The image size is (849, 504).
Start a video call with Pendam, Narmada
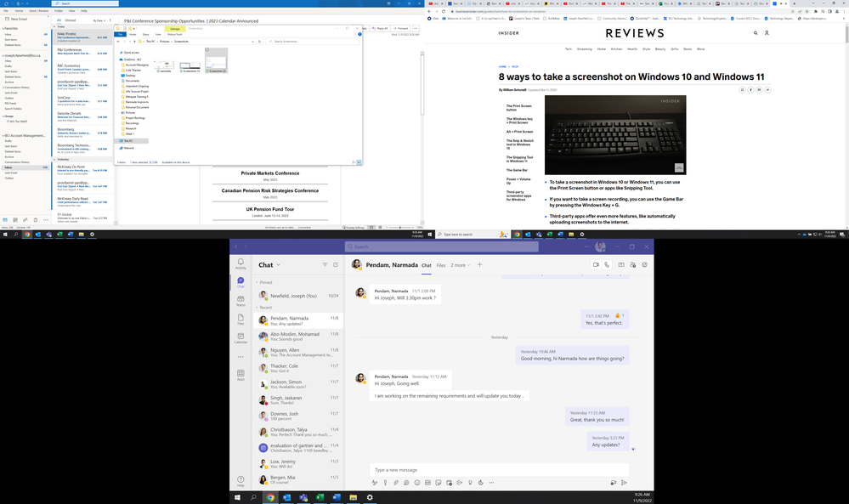click(x=595, y=264)
